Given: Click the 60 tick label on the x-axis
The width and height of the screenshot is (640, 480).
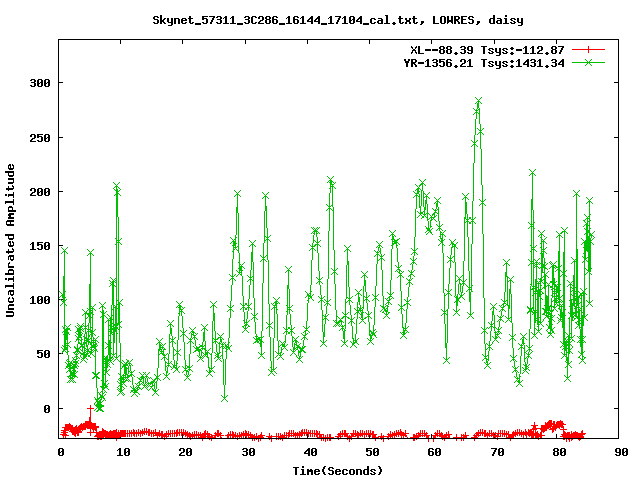Looking at the screenshot, I should (434, 452).
